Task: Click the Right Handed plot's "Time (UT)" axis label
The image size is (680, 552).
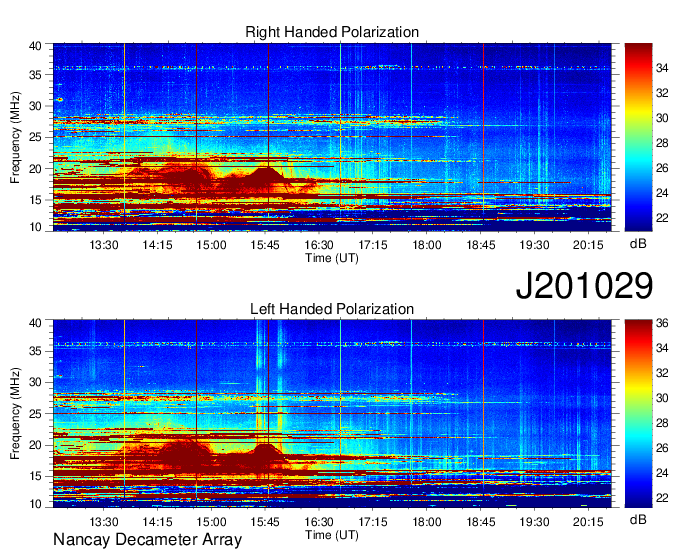Action: pyautogui.click(x=332, y=258)
